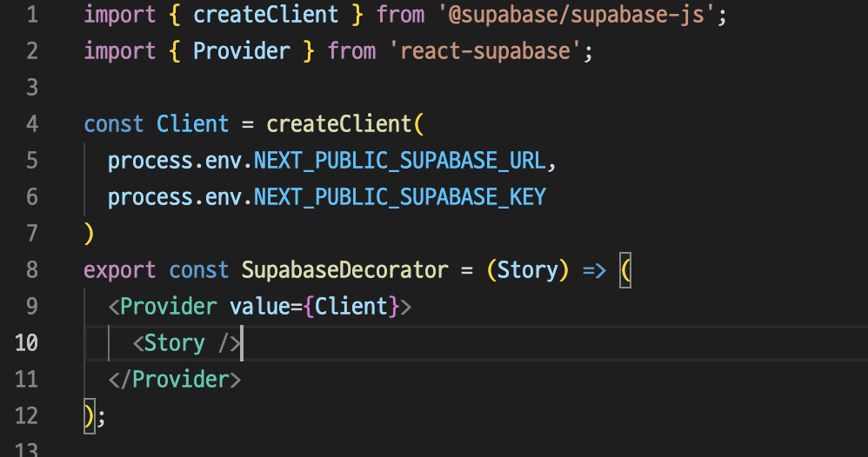The image size is (868, 457).
Task: Click line number 5 in gutter
Action: click(33, 161)
